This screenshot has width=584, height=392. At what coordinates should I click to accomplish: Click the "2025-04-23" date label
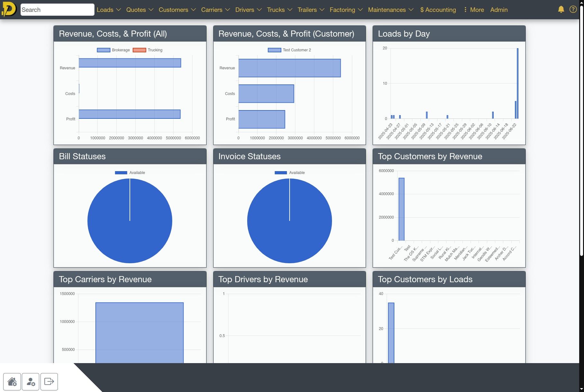(385, 131)
